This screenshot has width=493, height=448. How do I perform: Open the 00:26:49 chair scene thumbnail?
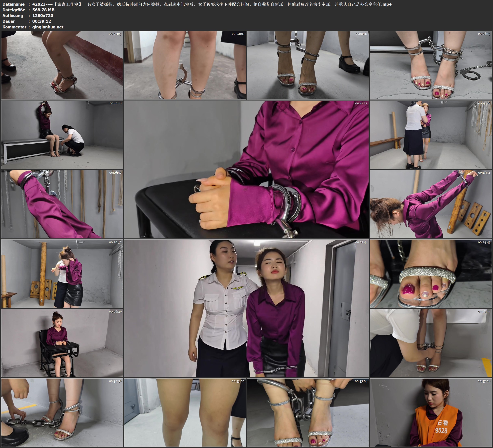[62, 343]
